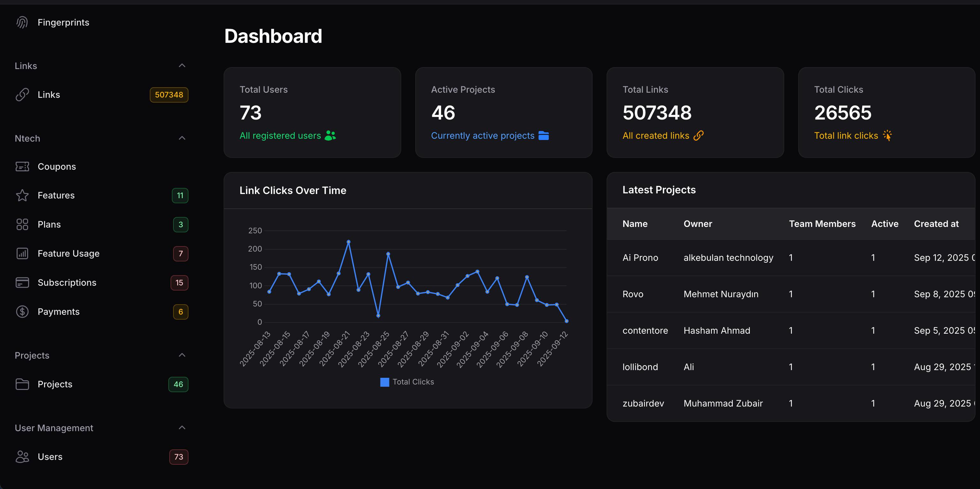Select the Features star icon
This screenshot has width=980, height=489.
click(x=22, y=195)
